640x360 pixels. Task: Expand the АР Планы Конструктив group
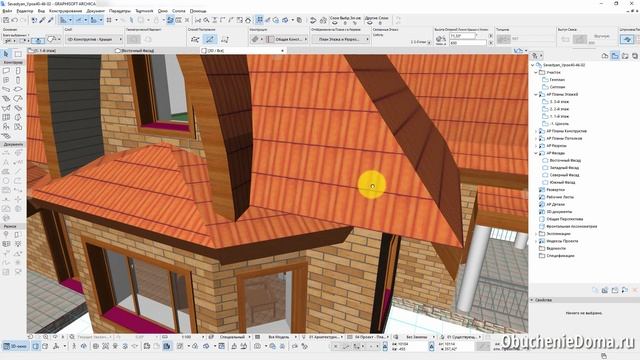click(x=536, y=131)
